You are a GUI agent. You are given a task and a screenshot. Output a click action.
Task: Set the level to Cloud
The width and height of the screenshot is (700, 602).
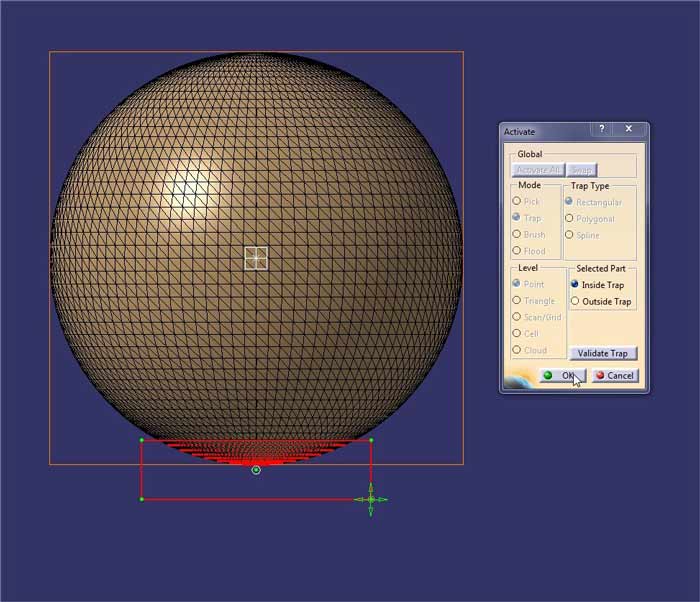pos(517,349)
